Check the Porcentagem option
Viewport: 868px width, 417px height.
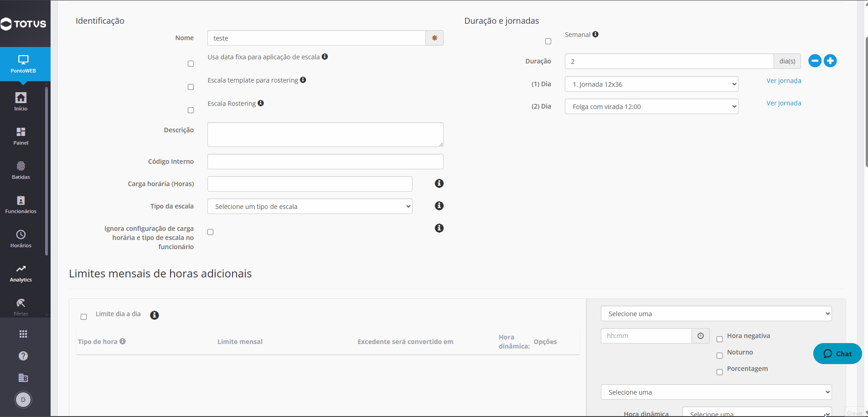(x=719, y=372)
